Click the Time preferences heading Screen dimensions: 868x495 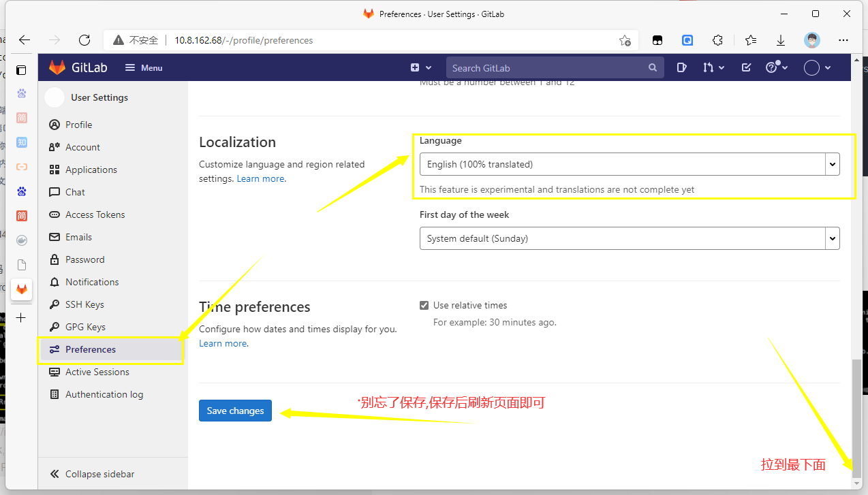[x=255, y=307]
